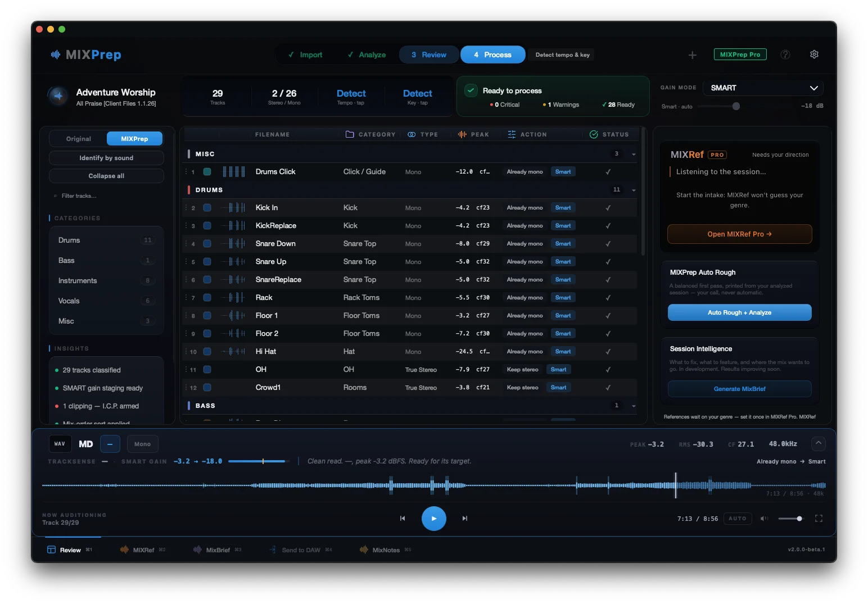This screenshot has width=868, height=604.
Task: Open Smart action dropdown for Kick In
Action: 563,208
